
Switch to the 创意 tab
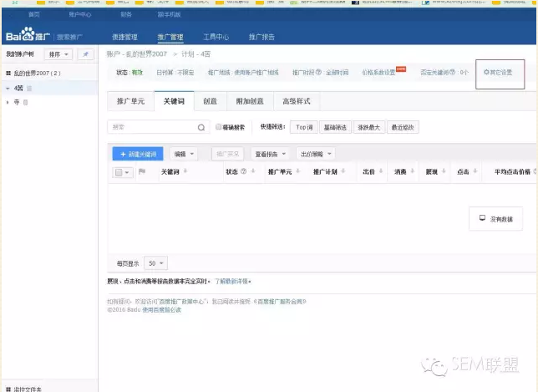pos(210,101)
